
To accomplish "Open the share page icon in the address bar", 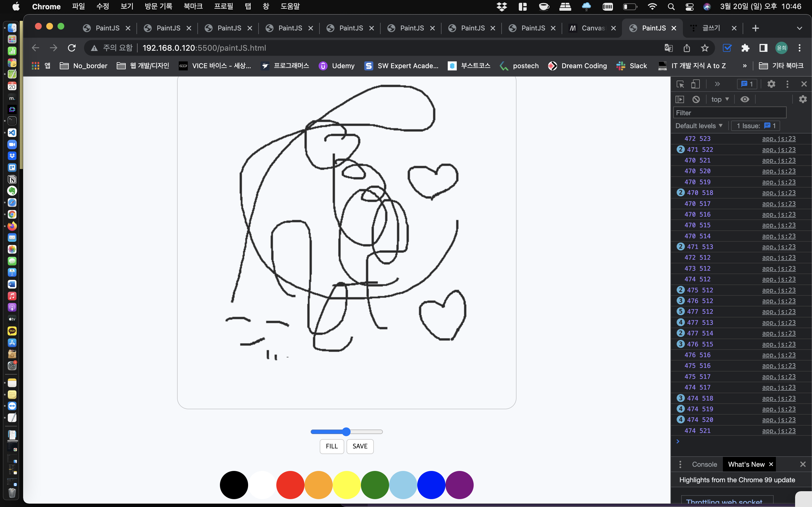I will (x=687, y=48).
